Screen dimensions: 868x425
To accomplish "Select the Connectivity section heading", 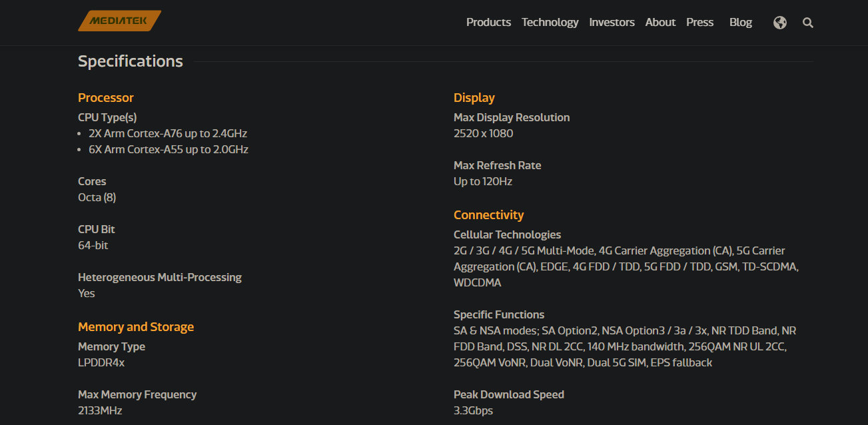I will click(x=489, y=215).
